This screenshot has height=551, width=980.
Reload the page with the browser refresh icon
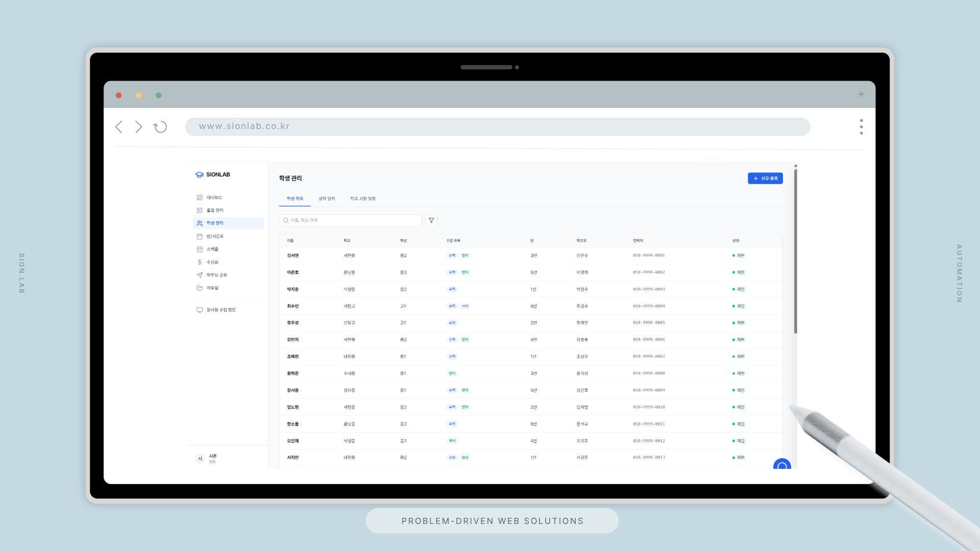tap(160, 127)
